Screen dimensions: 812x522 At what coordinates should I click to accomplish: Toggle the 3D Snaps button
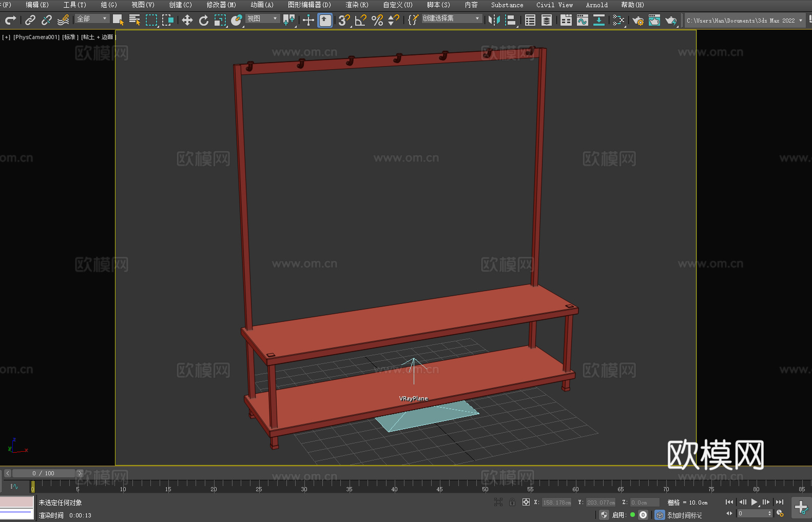[x=344, y=20]
